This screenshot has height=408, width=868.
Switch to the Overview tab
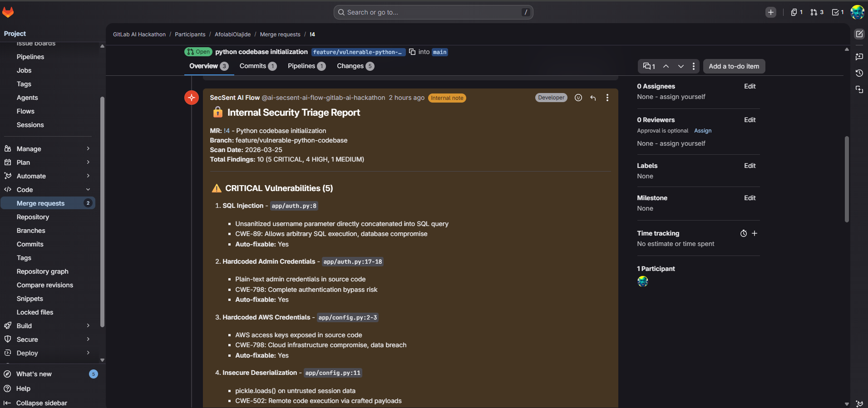[209, 66]
